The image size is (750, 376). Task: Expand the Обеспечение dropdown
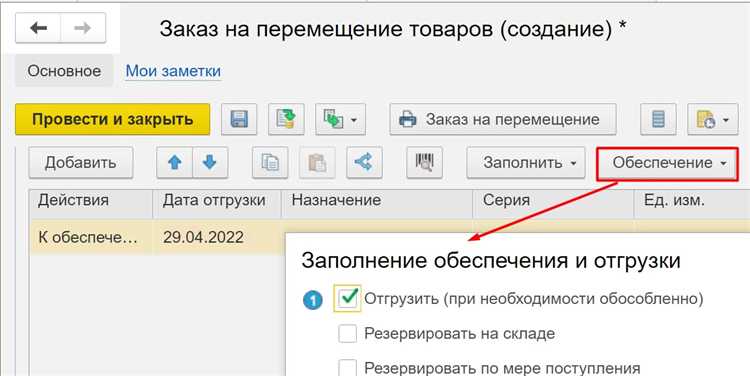tap(667, 164)
